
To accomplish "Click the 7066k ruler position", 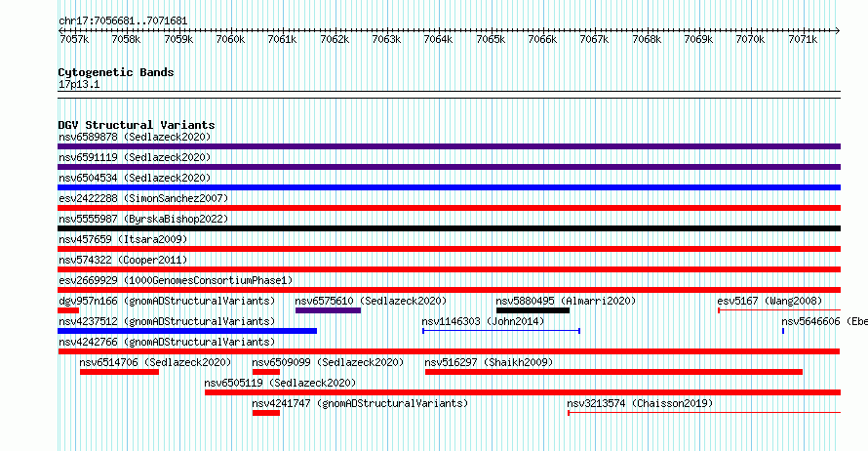I will [542, 39].
